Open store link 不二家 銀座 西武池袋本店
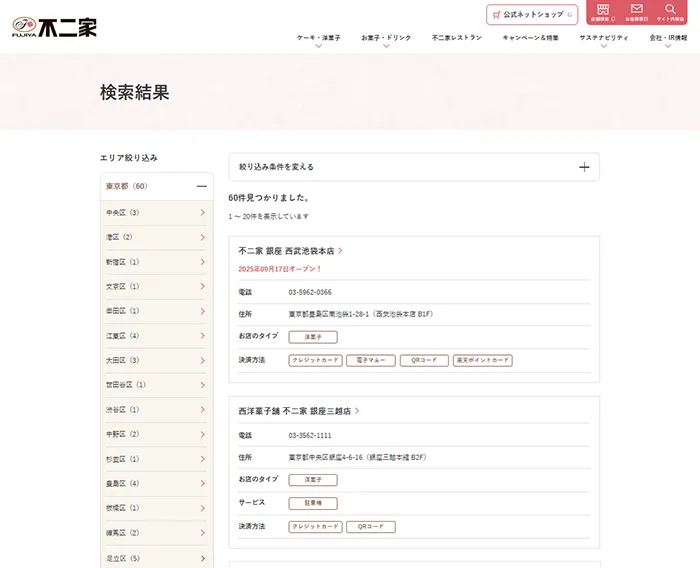 tap(290, 251)
